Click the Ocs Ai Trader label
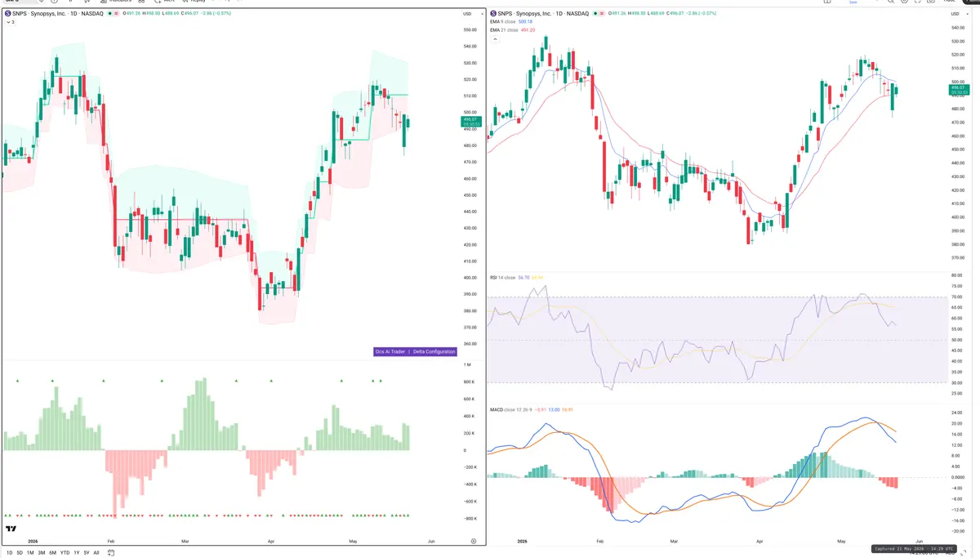The width and height of the screenshot is (980, 558). coord(390,351)
